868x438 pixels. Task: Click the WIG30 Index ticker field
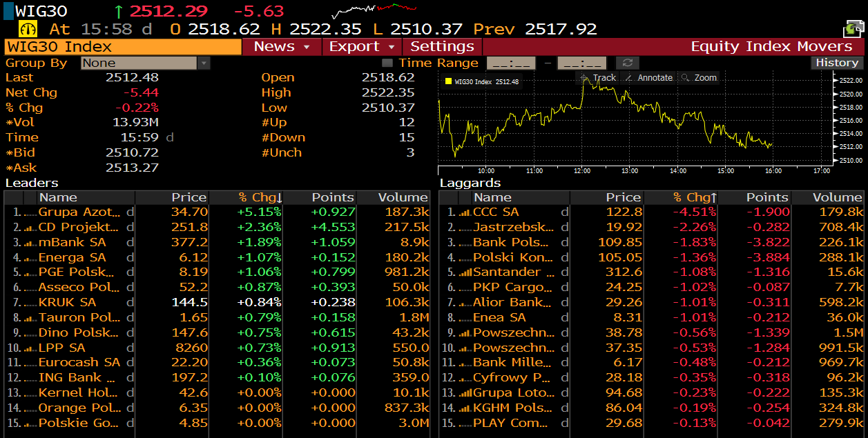tap(123, 46)
